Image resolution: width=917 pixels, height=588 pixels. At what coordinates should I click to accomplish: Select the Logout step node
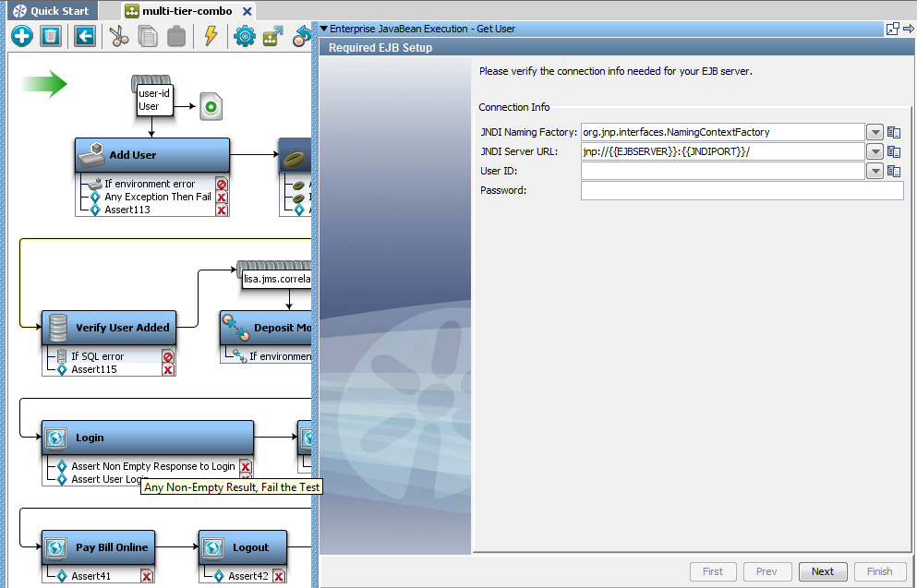click(x=243, y=547)
